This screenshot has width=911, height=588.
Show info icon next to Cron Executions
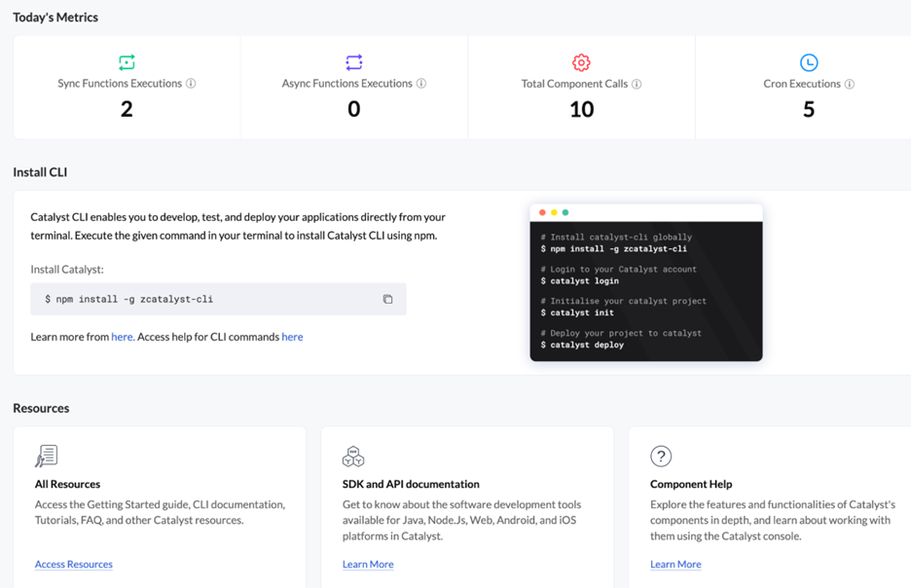(850, 84)
